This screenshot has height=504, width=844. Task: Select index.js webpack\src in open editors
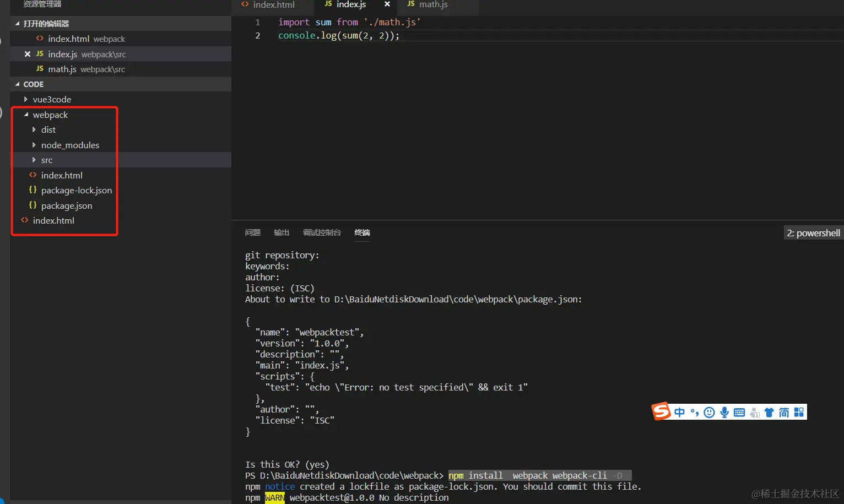[x=121, y=54]
